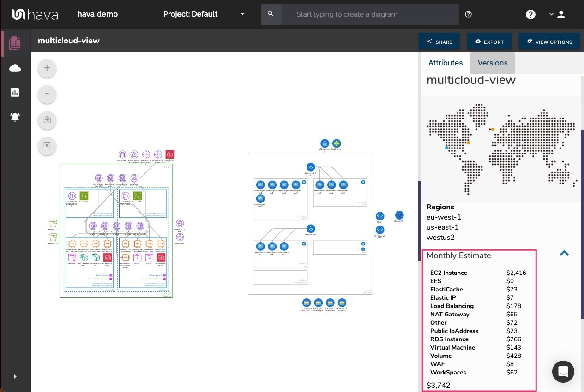Click the EC2 Instance estimate row
The height and width of the screenshot is (392, 584).
click(479, 273)
